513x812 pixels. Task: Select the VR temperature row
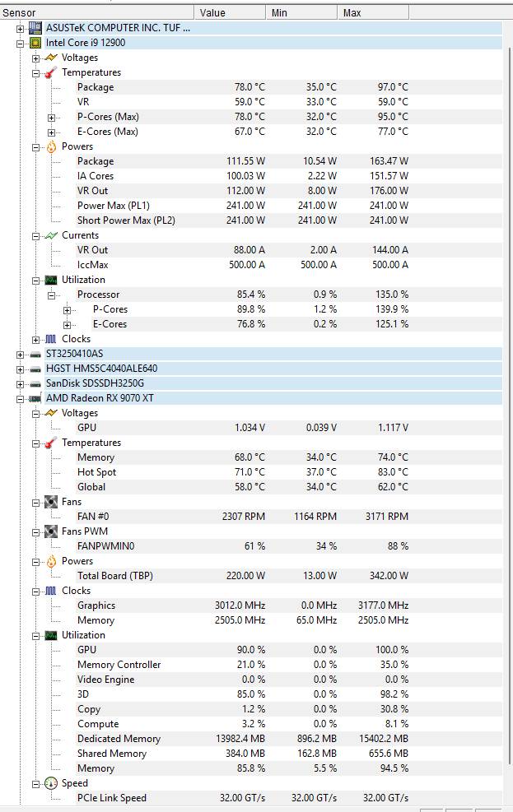tap(289, 102)
